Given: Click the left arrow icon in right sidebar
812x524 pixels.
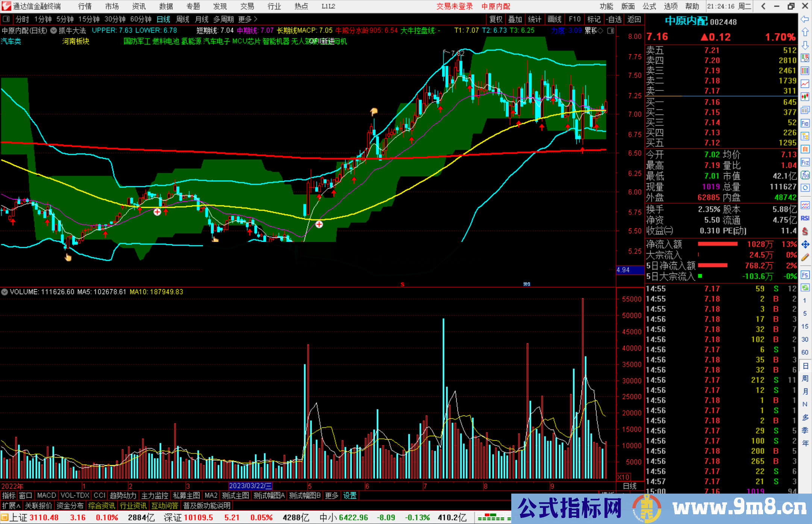Looking at the screenshot, I should point(805,19).
